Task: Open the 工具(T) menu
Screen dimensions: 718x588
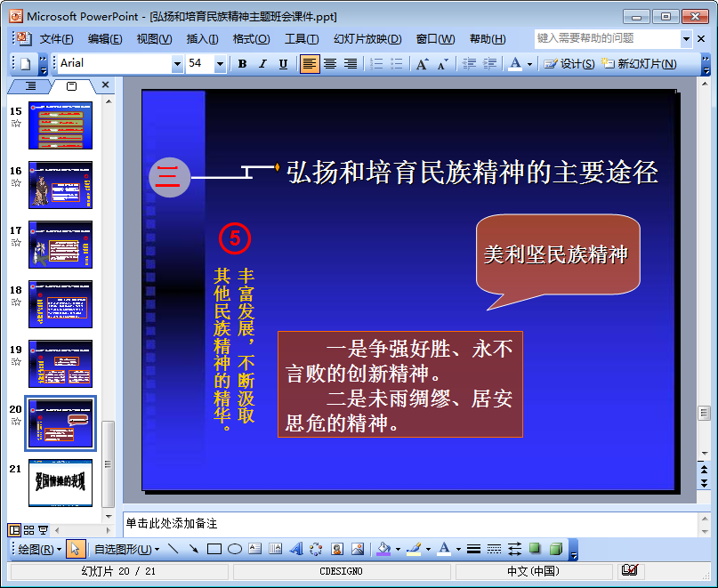Action: (302, 39)
